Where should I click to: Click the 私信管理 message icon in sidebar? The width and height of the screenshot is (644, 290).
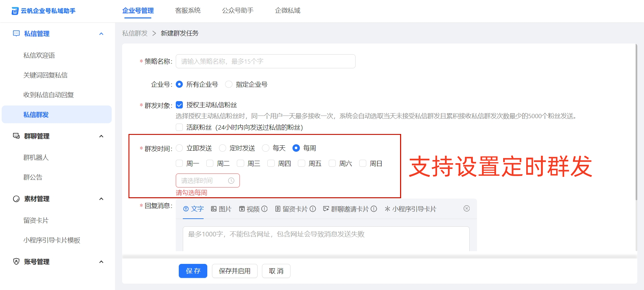click(x=16, y=33)
